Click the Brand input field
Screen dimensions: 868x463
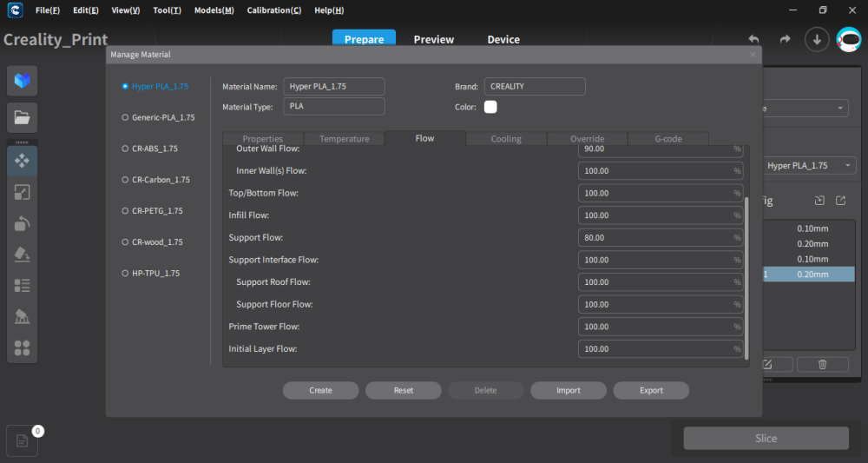click(535, 86)
